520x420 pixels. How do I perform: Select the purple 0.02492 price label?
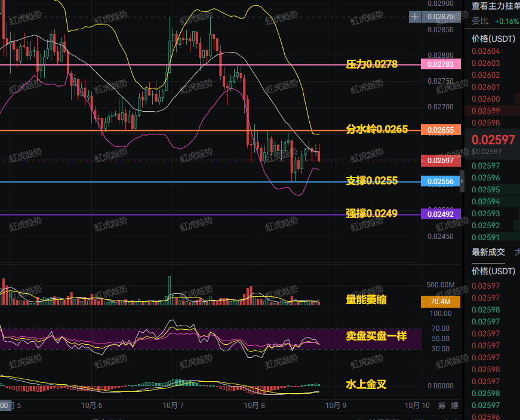[x=441, y=214]
